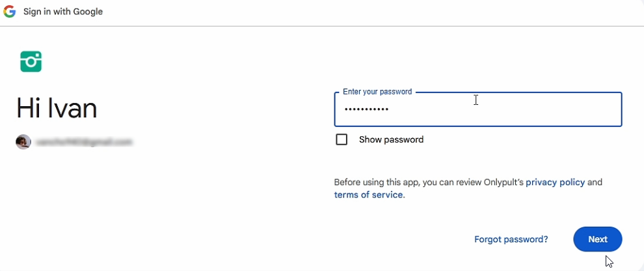Click the "Hi Ivan" heading
This screenshot has width=644, height=271.
point(57,108)
